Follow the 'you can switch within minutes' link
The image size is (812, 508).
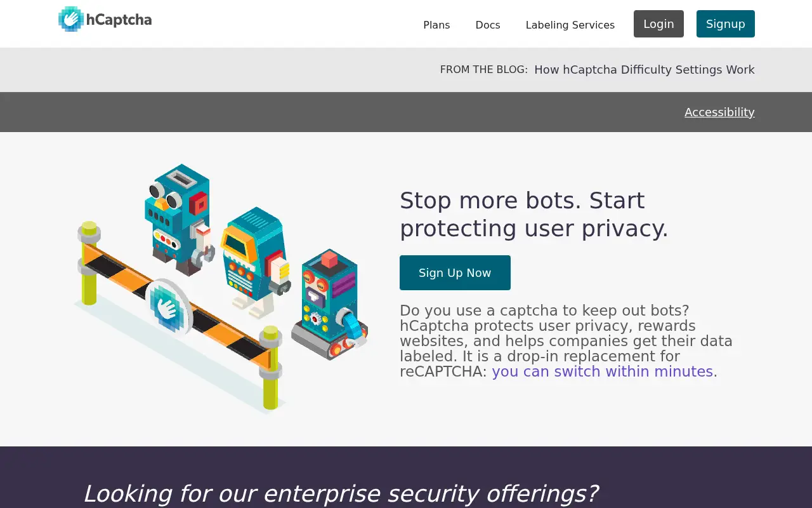click(603, 371)
